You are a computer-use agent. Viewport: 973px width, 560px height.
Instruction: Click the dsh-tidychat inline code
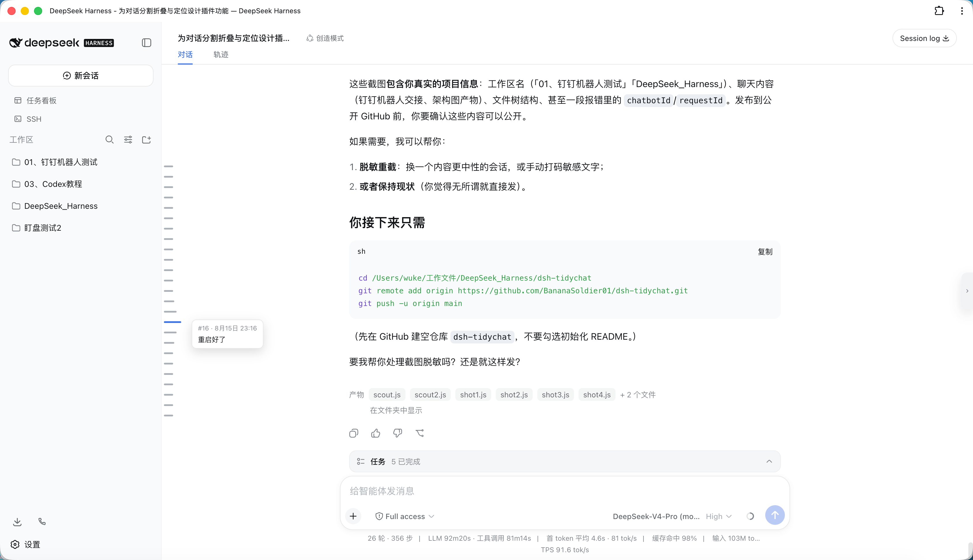482,337
